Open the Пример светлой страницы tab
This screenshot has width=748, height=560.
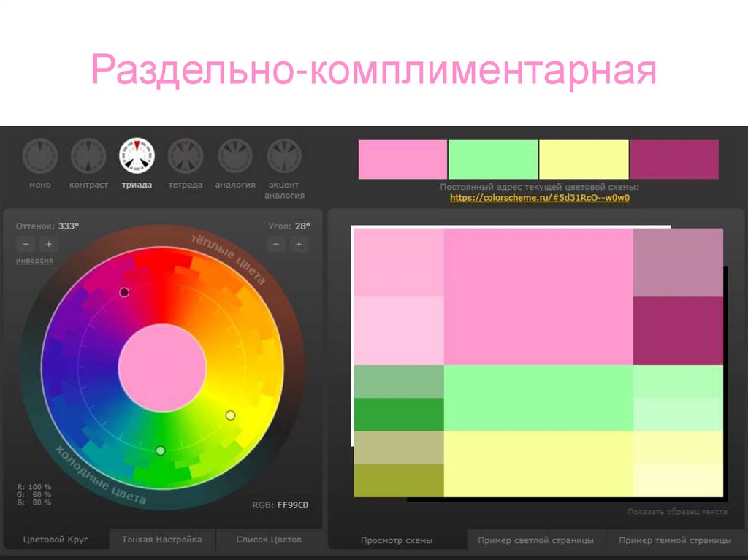(535, 540)
